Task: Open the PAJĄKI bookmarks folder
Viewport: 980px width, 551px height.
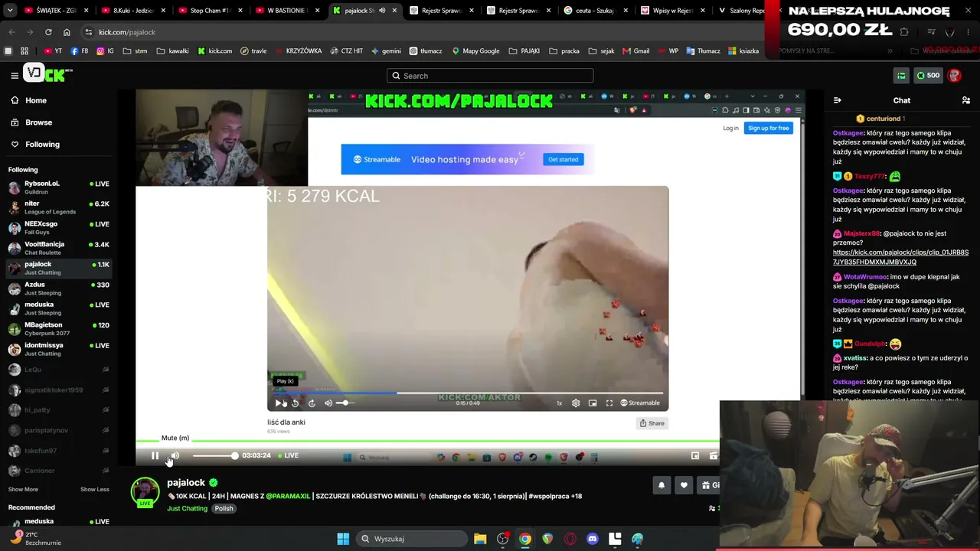Action: pyautogui.click(x=525, y=51)
